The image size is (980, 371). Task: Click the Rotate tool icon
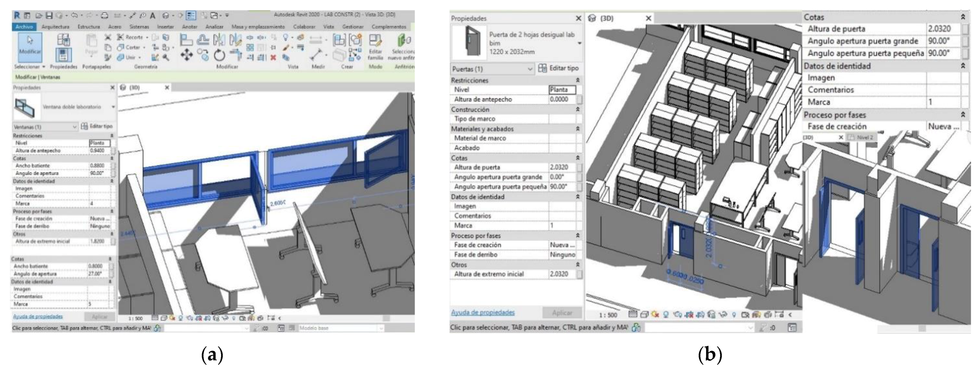(x=219, y=55)
